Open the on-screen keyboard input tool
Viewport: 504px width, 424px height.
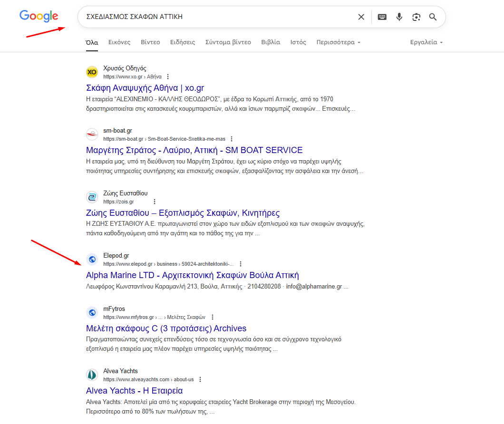click(x=382, y=17)
